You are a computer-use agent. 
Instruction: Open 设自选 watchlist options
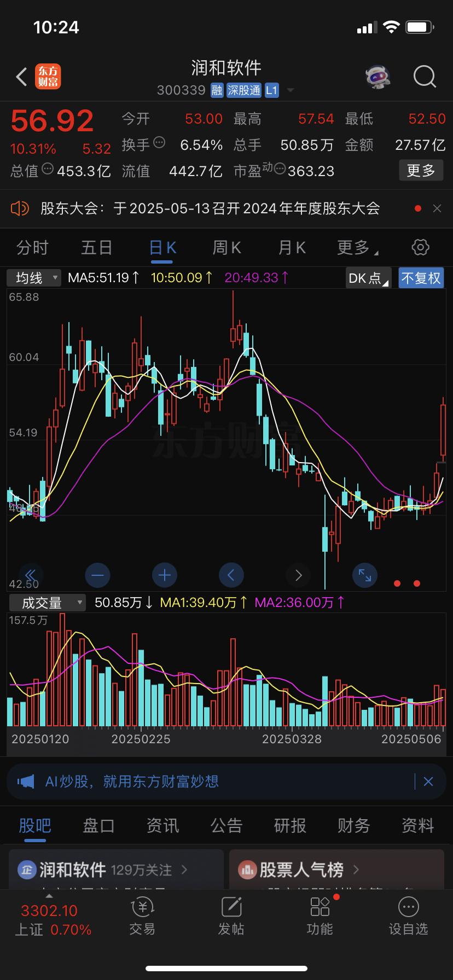(x=408, y=917)
